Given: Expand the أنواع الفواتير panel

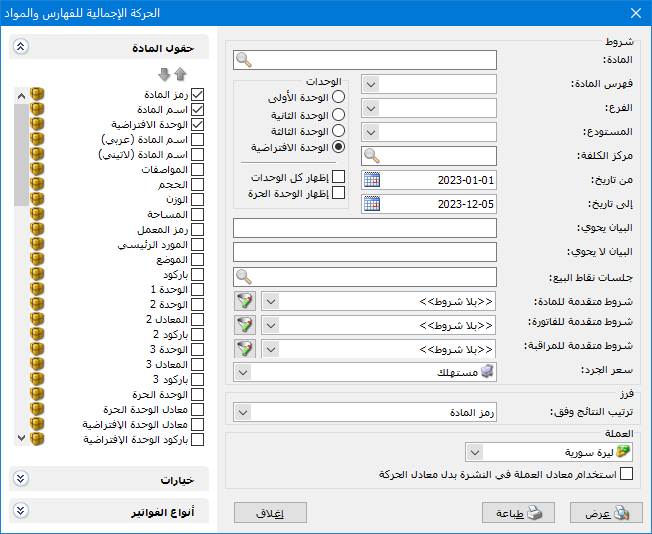Looking at the screenshot, I should click(x=21, y=510).
